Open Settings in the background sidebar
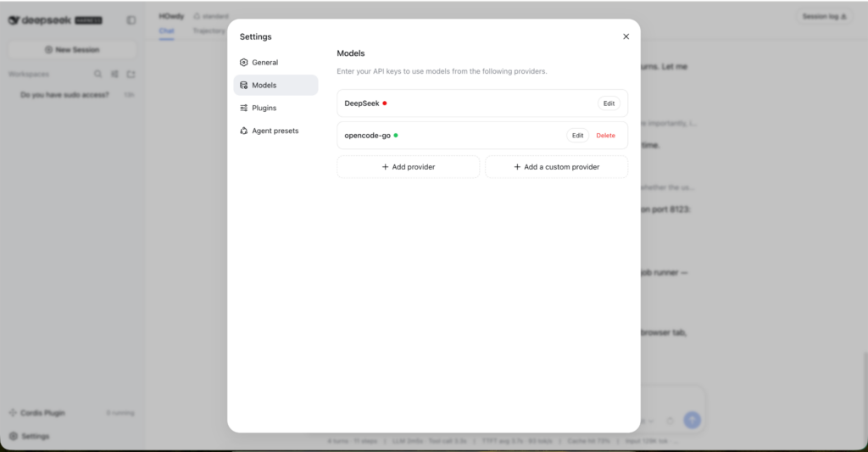The width and height of the screenshot is (868, 452). tap(30, 437)
